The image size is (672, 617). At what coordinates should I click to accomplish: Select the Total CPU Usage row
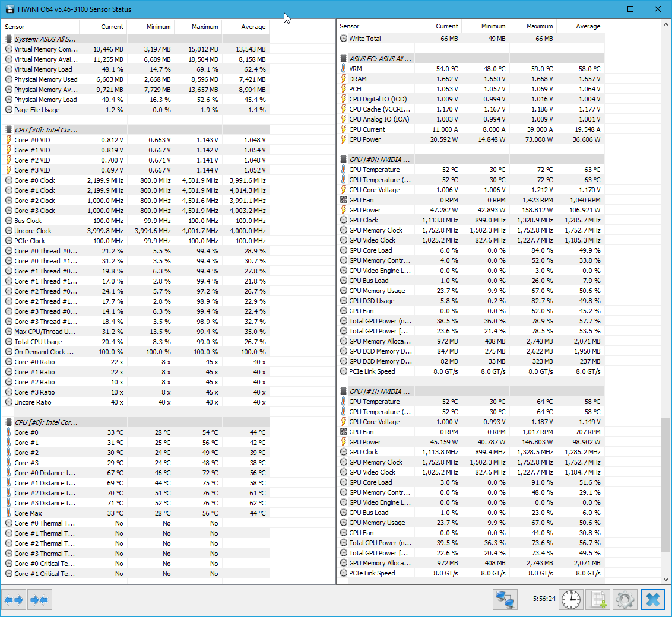(38, 342)
